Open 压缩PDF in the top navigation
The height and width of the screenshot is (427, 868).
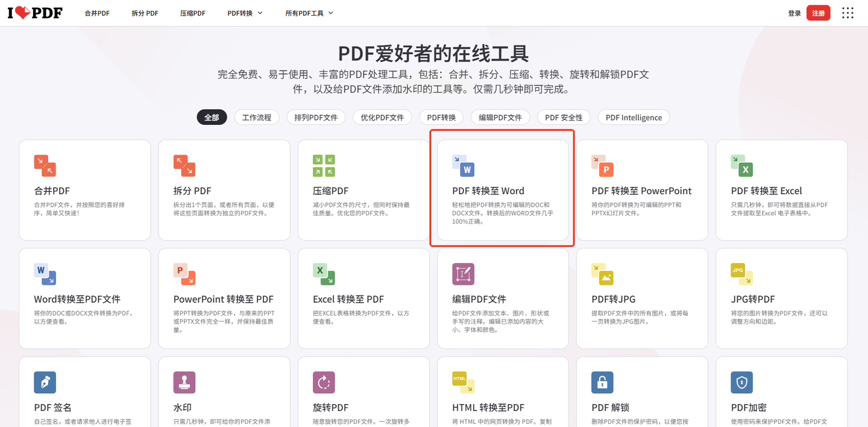193,13
